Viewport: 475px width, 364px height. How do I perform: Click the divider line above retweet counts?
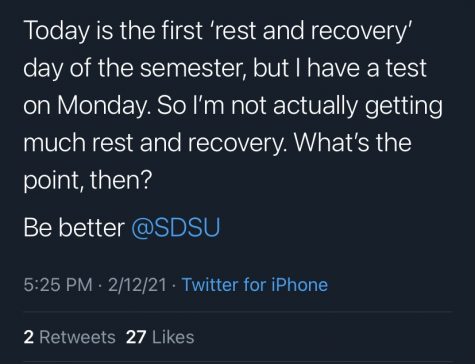point(238,312)
